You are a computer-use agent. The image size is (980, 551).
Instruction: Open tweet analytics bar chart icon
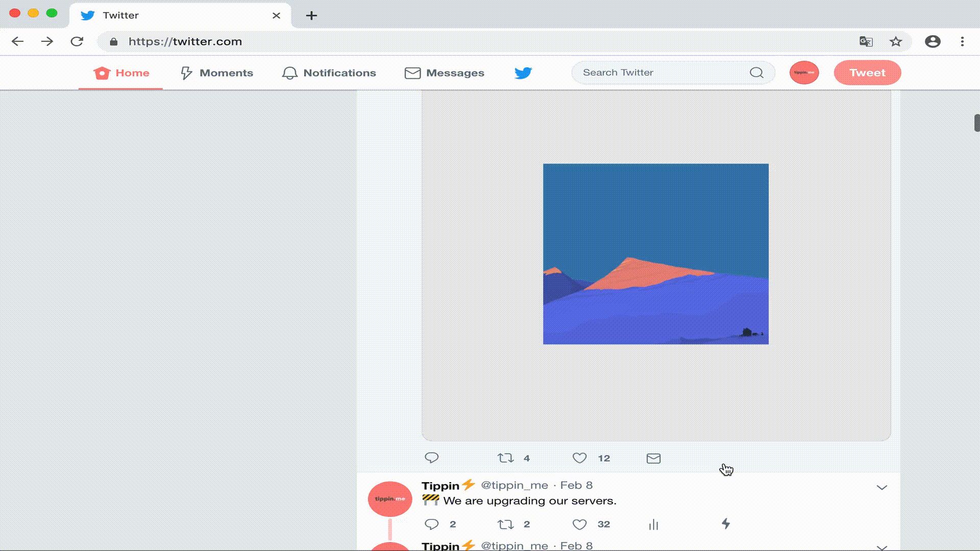[653, 524]
